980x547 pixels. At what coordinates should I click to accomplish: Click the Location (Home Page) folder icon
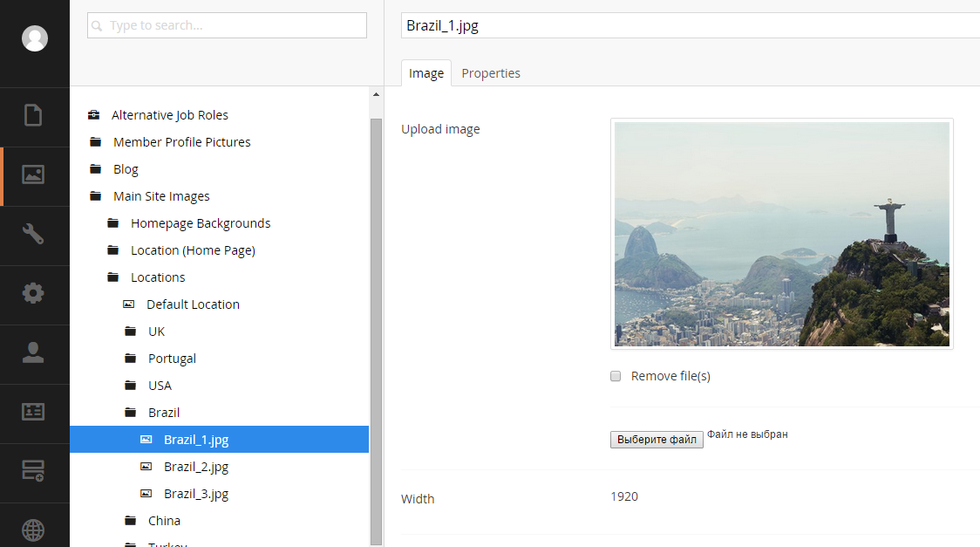[113, 250]
